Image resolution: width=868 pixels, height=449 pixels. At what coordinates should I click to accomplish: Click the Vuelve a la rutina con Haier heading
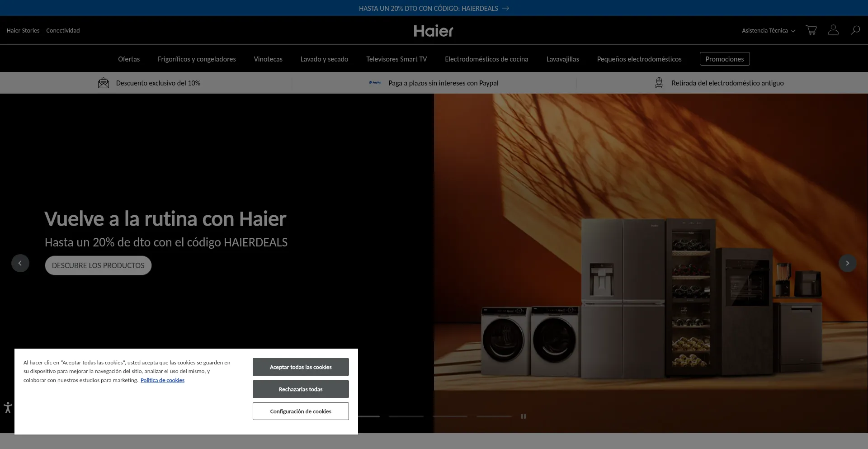(165, 219)
